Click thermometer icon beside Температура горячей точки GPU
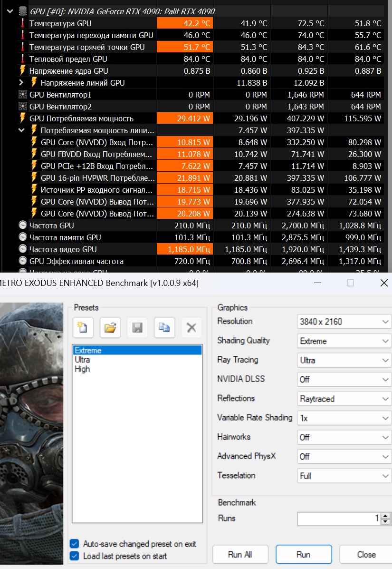Screen dimensions: 392x569 point(22,47)
